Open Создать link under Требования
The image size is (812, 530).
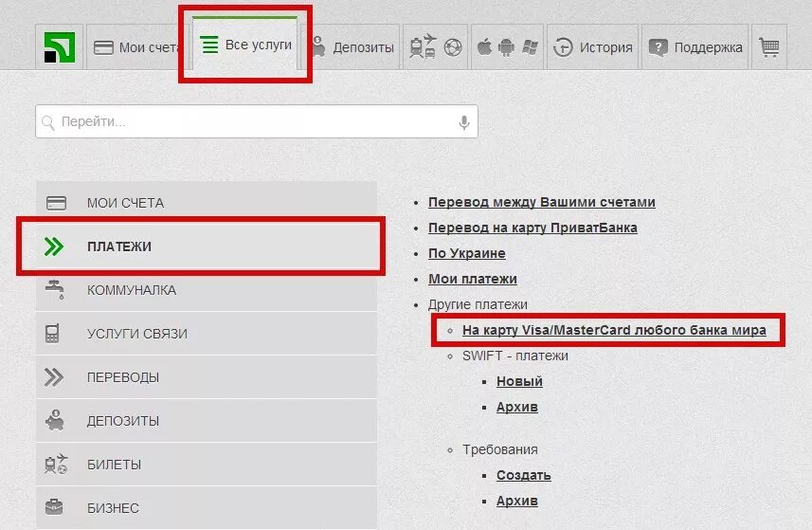pyautogui.click(x=524, y=475)
